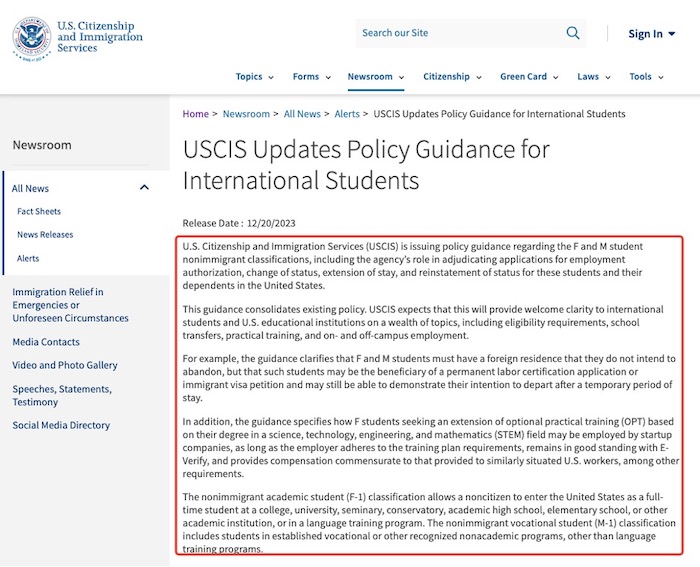Open Immigration Relief in Emergencies link

71,305
